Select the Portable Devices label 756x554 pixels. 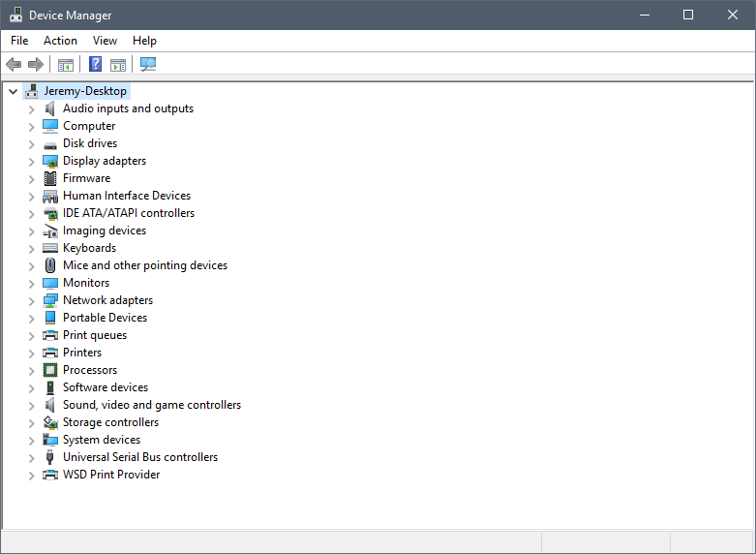[x=106, y=318]
